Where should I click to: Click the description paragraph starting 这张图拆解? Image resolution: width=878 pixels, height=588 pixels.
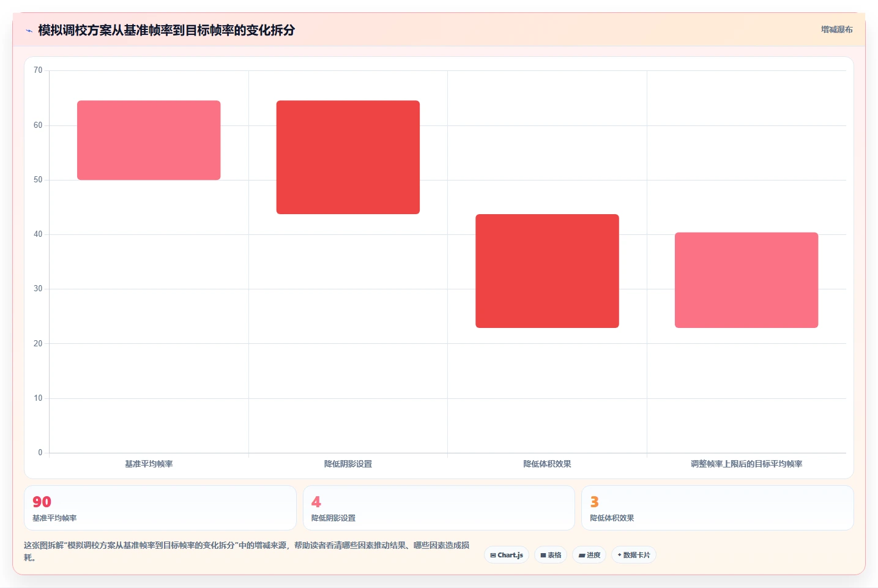pos(247,551)
